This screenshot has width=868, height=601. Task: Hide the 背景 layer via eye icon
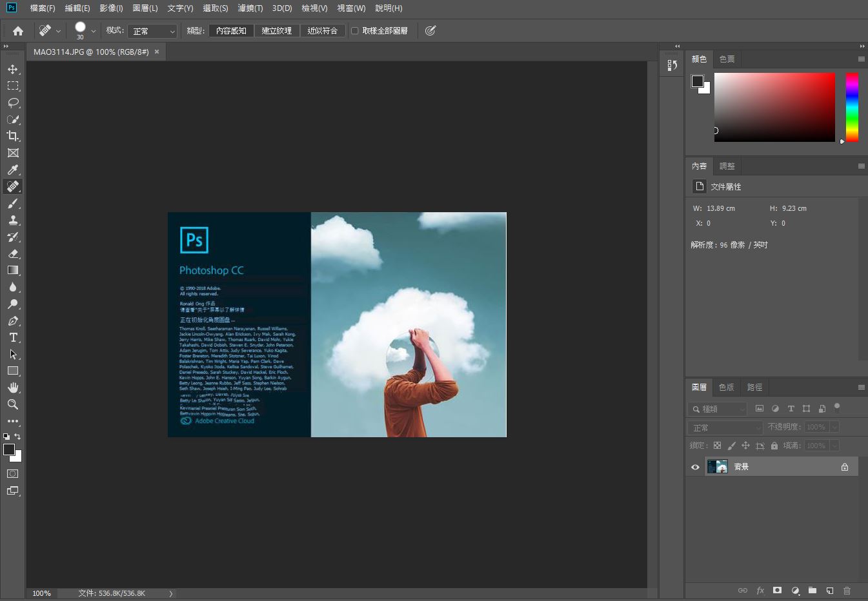(695, 467)
